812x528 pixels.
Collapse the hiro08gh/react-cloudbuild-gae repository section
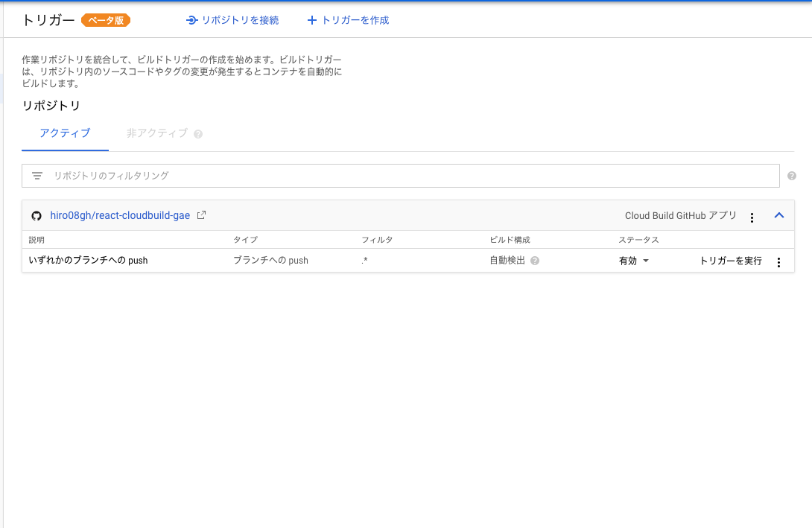click(x=779, y=215)
